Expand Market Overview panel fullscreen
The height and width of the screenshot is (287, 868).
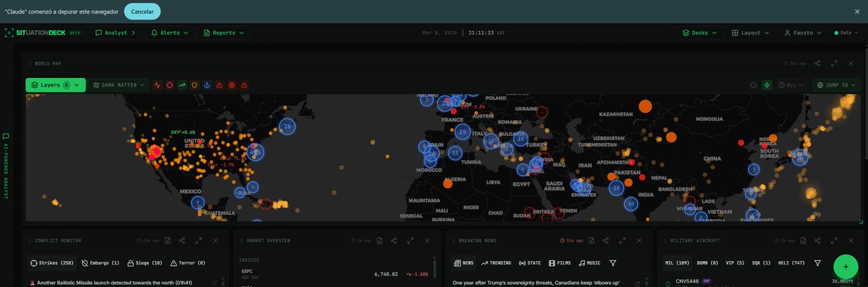[x=410, y=240]
